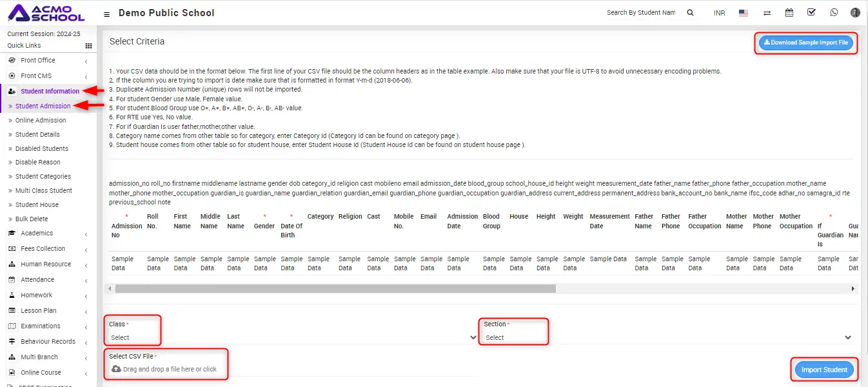The image size is (868, 387).
Task: Open Student Details in sidebar
Action: point(37,135)
